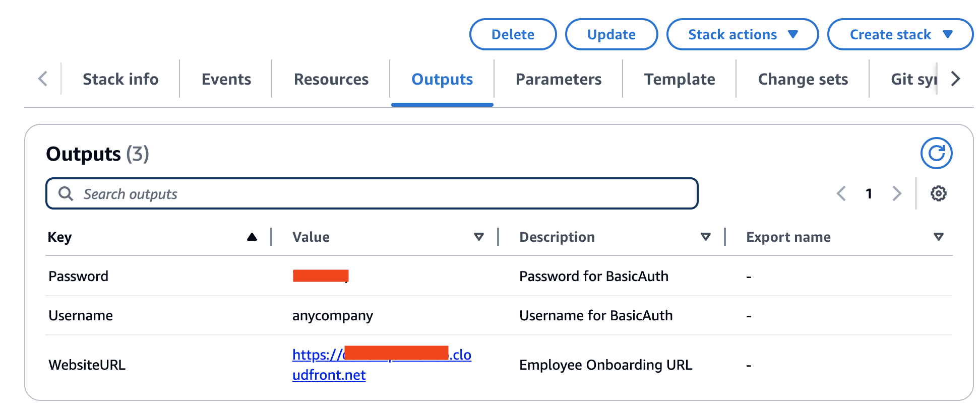Open the Events tab

pyautogui.click(x=226, y=79)
